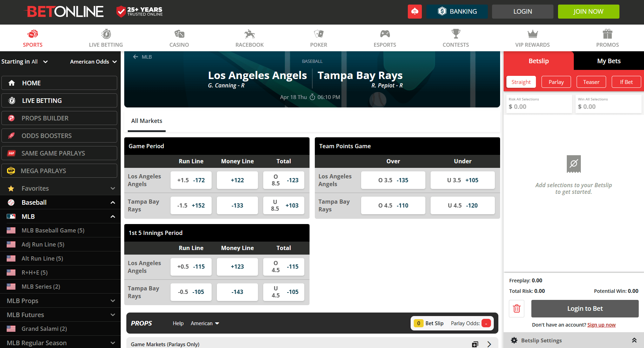644x348 pixels.
Task: Open the Casino section
Action: [x=179, y=33]
